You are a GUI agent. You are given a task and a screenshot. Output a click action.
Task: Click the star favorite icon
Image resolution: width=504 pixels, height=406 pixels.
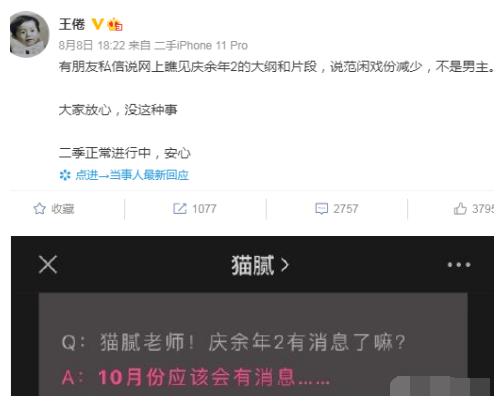pos(39,209)
